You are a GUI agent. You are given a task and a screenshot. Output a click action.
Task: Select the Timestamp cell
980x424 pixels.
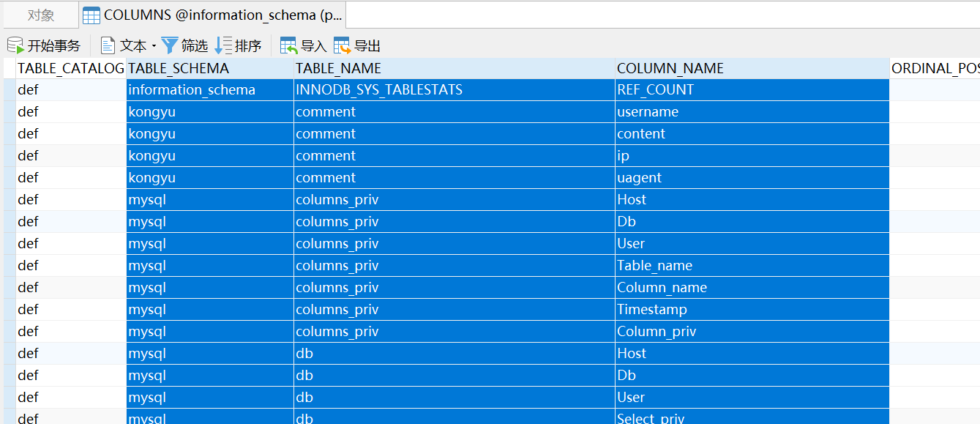point(752,310)
